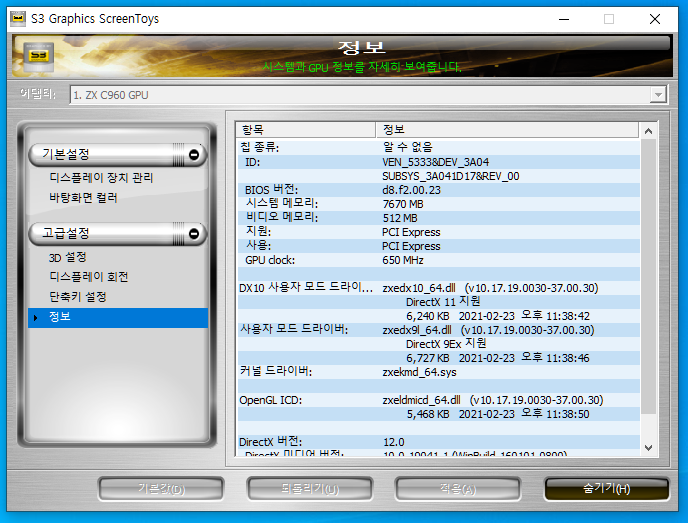
Task: Select the 정보 menu item
Action: tap(118, 317)
